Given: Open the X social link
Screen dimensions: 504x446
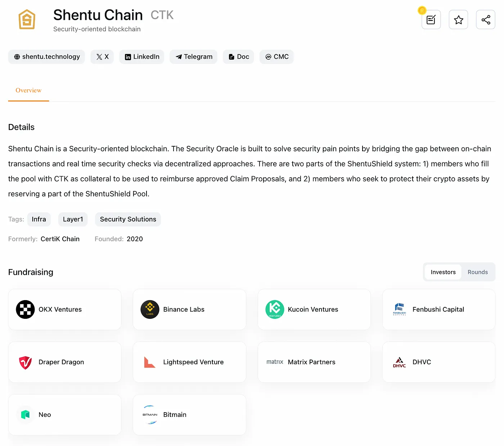Looking at the screenshot, I should [x=102, y=57].
